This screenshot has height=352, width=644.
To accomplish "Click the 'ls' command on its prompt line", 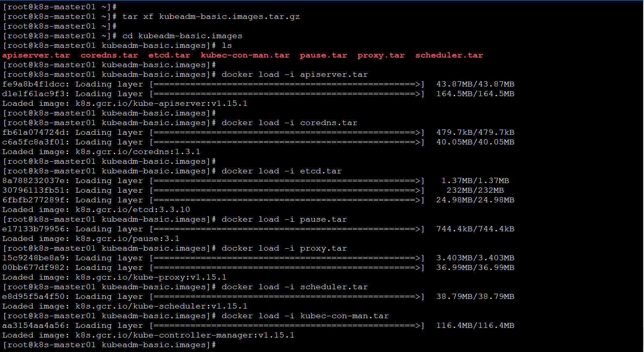I will [227, 45].
